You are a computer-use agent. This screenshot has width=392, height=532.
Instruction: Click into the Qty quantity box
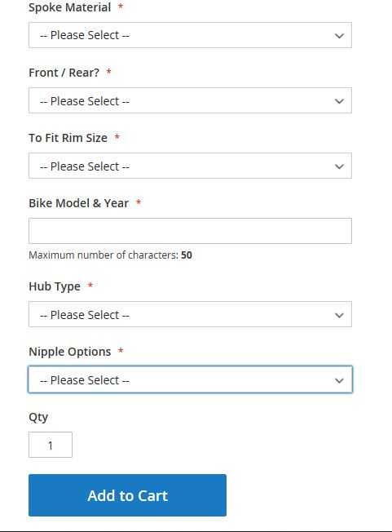click(x=51, y=445)
